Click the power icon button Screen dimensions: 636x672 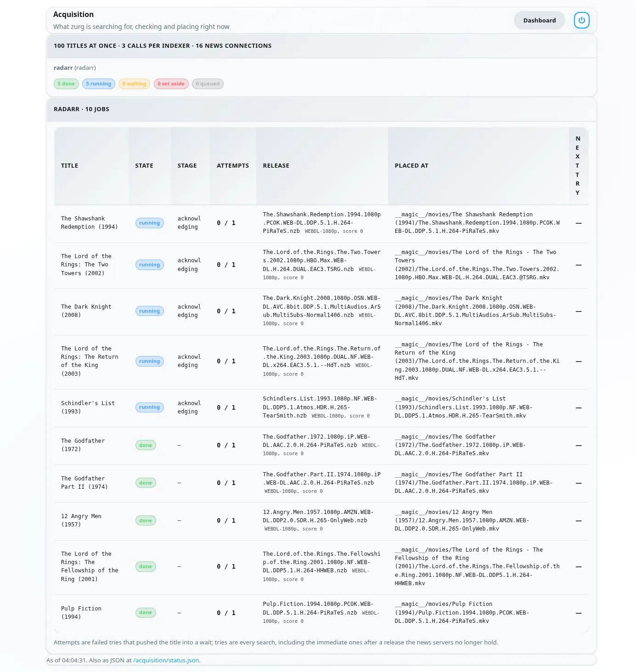[581, 20]
